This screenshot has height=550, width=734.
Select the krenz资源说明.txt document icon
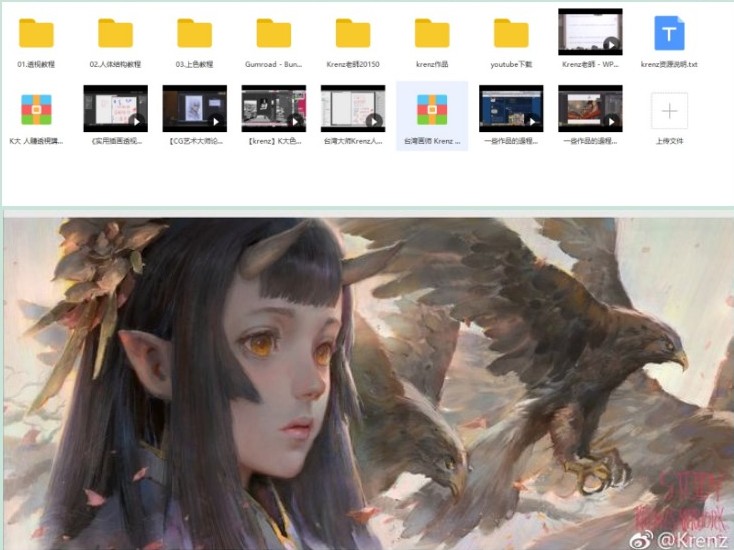(669, 33)
